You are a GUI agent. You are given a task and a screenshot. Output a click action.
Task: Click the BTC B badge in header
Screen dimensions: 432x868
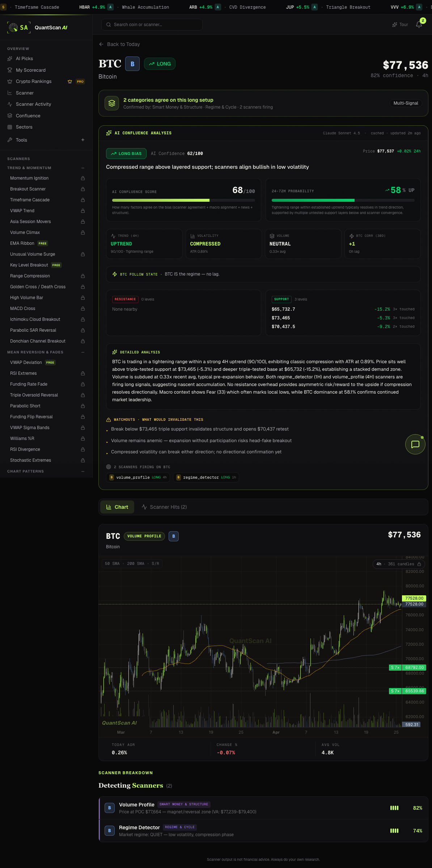click(x=132, y=64)
